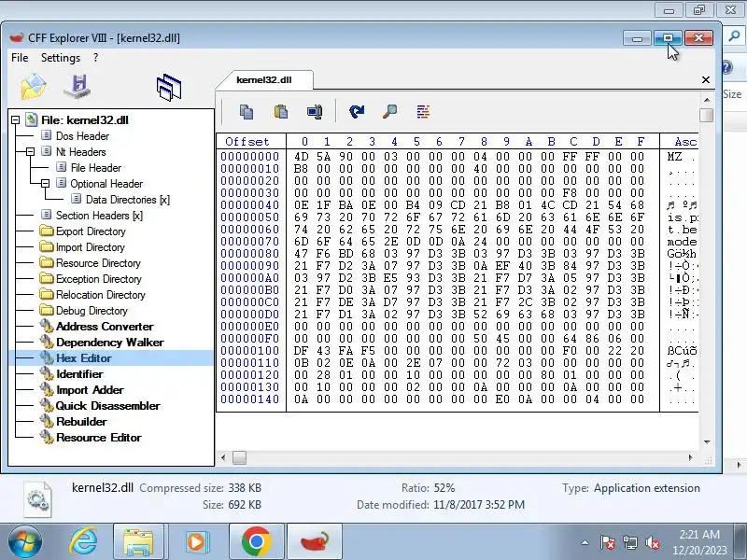Open the Resource Editor tool
Screen dimensions: 747x560
(x=99, y=438)
